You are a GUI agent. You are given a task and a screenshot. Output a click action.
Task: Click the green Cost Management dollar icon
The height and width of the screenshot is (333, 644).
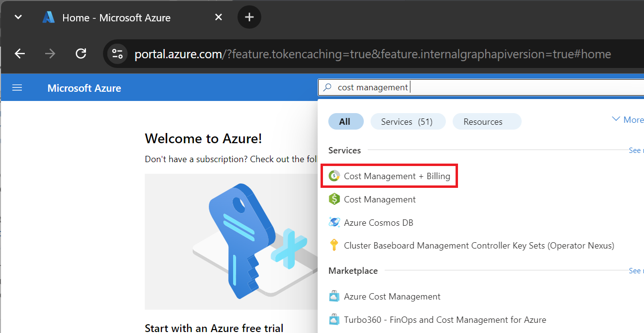click(334, 200)
